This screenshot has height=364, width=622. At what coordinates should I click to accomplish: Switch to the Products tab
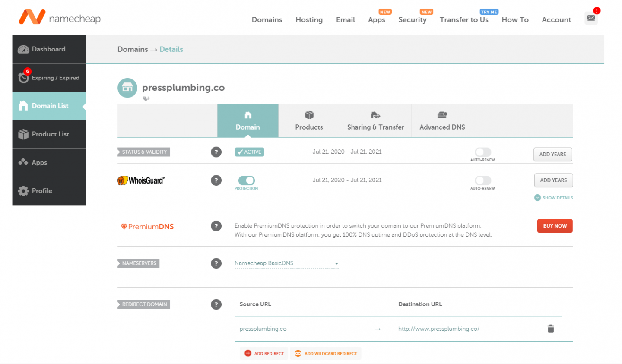[x=309, y=121]
